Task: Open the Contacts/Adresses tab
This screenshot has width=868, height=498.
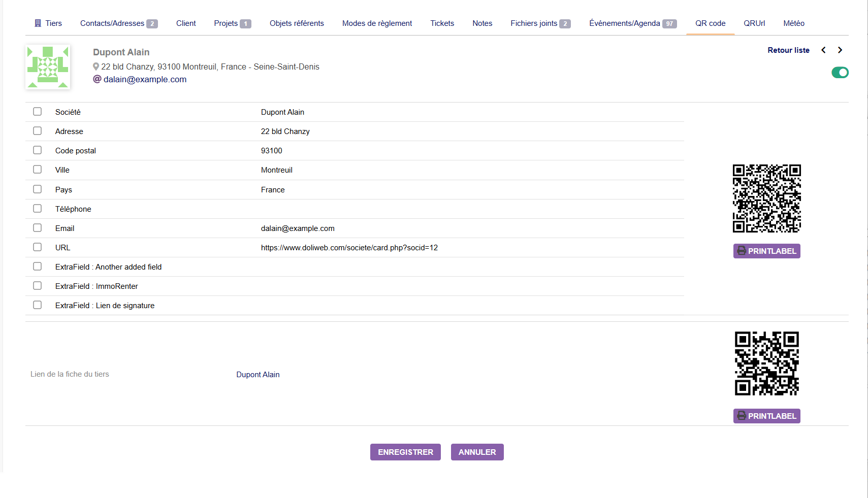Action: (x=119, y=23)
